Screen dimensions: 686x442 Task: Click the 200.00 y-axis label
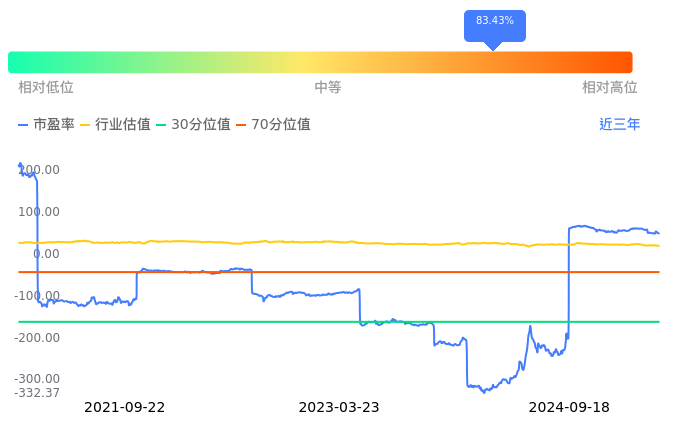40,170
